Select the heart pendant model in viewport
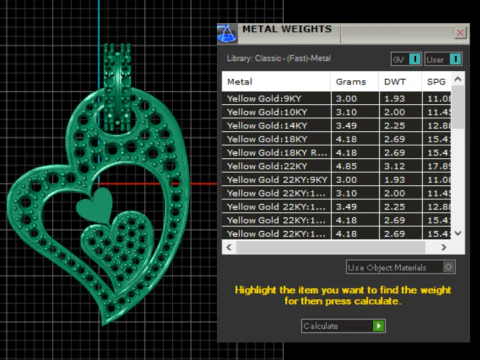This screenshot has height=360, width=480. point(98,207)
